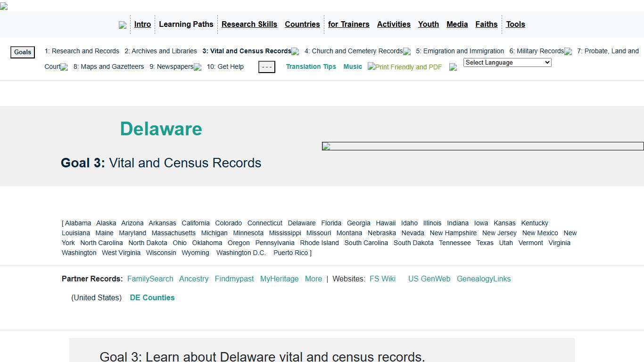Image resolution: width=644 pixels, height=362 pixels.
Task: Open the DE Counties page
Action: [x=152, y=297]
